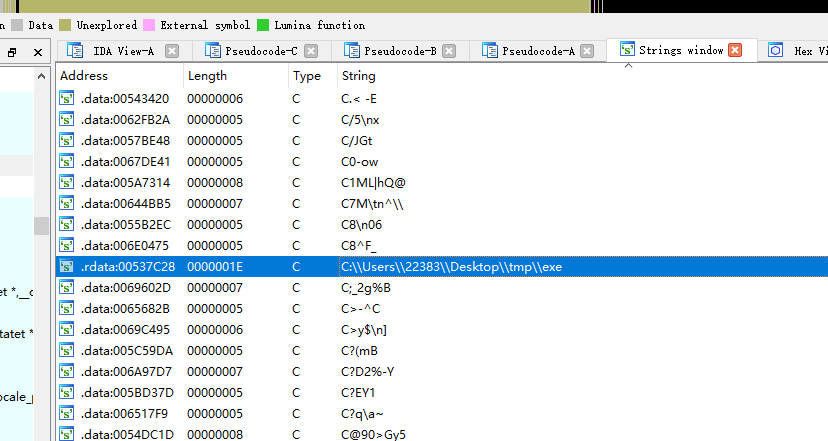Image resolution: width=828 pixels, height=441 pixels.
Task: Click the External symbol color swatch
Action: (x=149, y=25)
